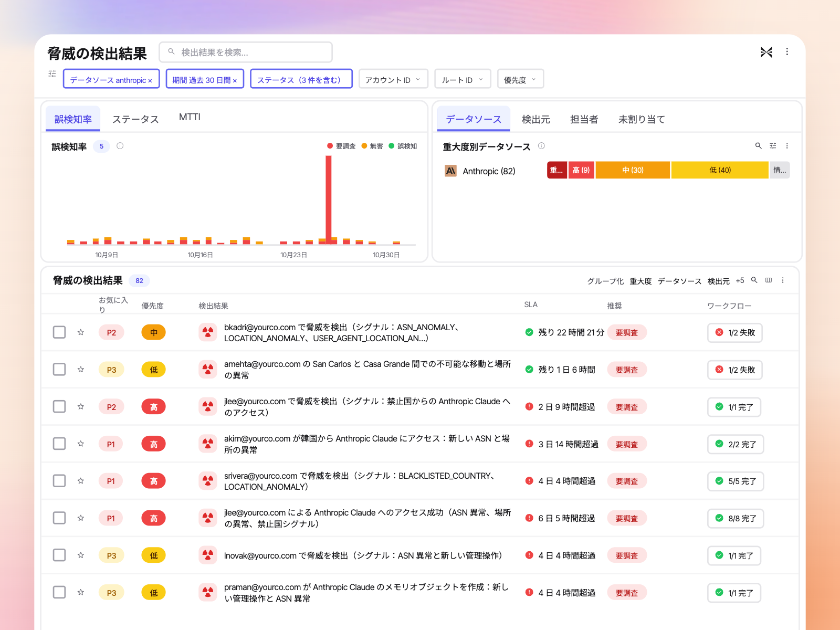840x630 pixels.
Task: Star the srivera@yourco.com finding
Action: [x=81, y=481]
